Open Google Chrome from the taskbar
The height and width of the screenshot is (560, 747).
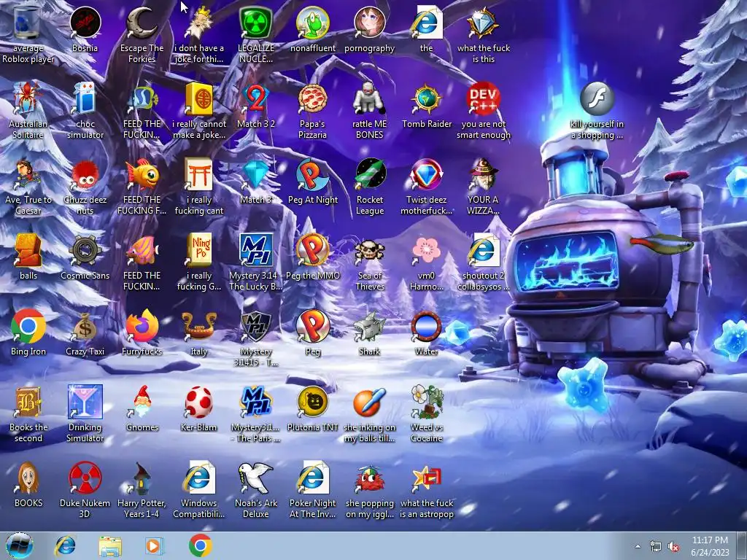(x=200, y=545)
